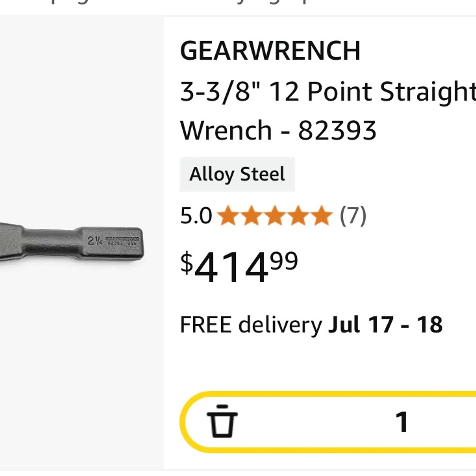Click the fifth orange rating star
476x476 pixels.
tap(321, 215)
